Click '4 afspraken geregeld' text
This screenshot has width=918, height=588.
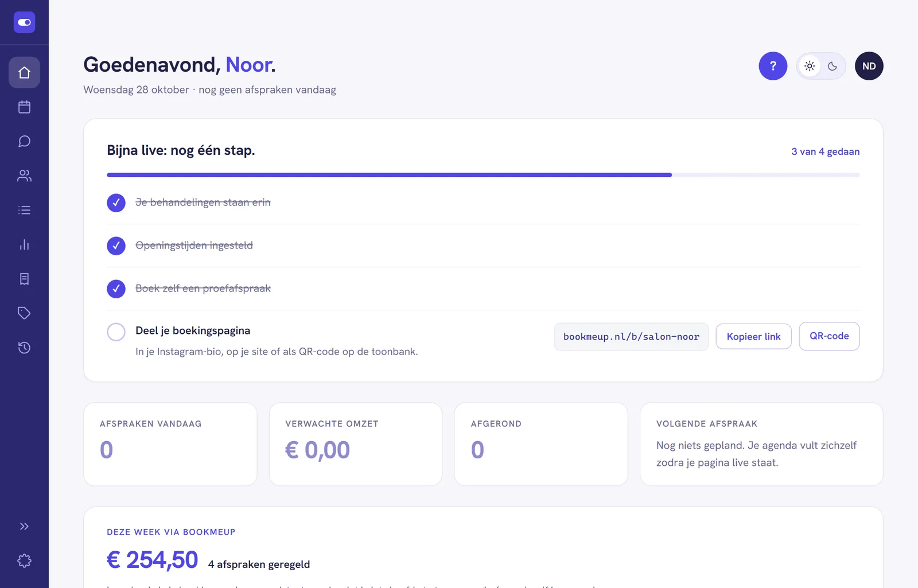[259, 564]
